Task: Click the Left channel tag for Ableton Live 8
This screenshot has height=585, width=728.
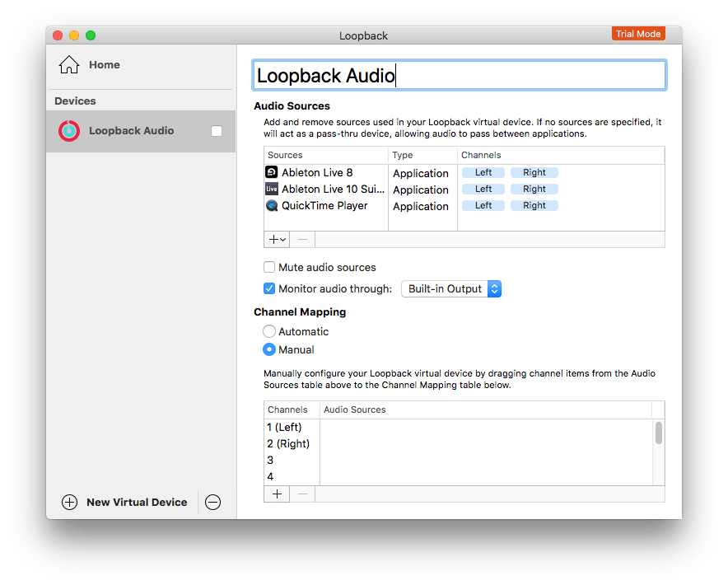Action: tap(483, 171)
